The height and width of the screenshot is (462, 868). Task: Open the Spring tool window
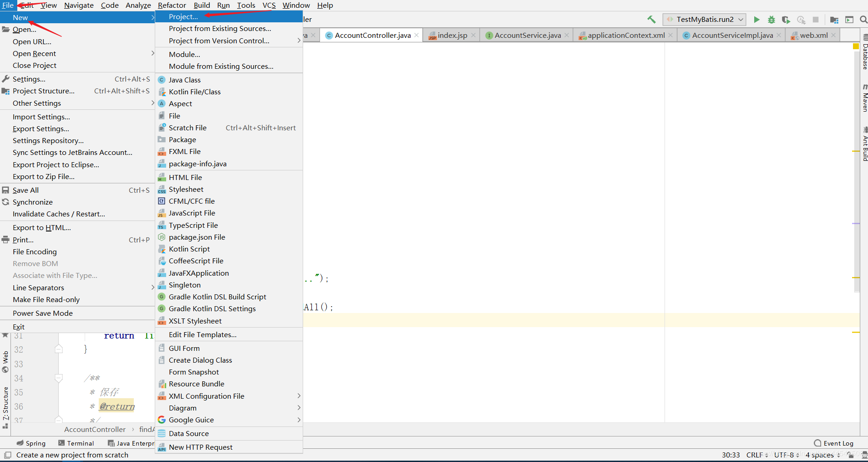[31, 443]
